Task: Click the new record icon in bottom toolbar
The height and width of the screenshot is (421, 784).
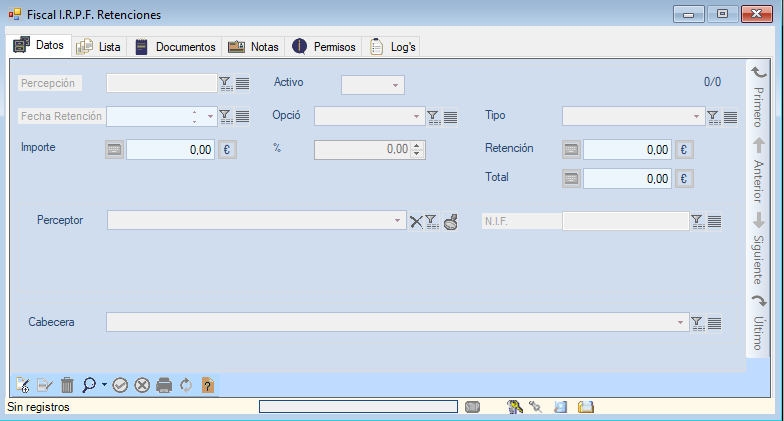Action: [24, 385]
